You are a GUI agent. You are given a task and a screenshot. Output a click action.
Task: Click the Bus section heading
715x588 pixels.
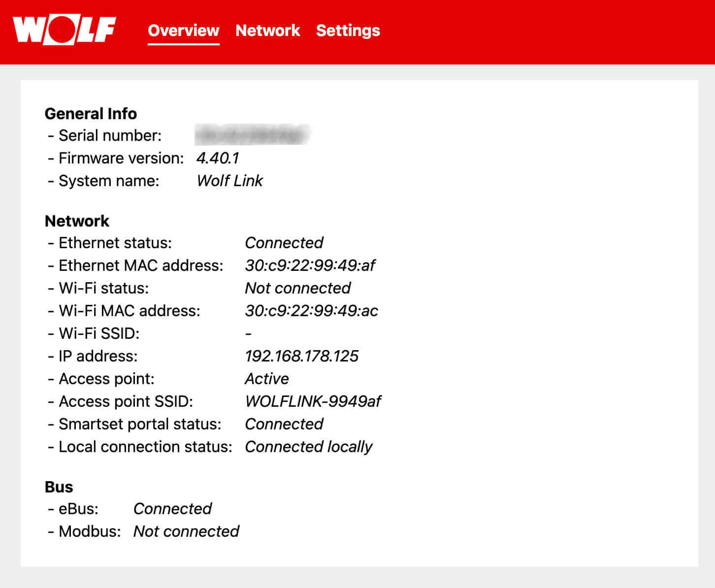pos(59,487)
